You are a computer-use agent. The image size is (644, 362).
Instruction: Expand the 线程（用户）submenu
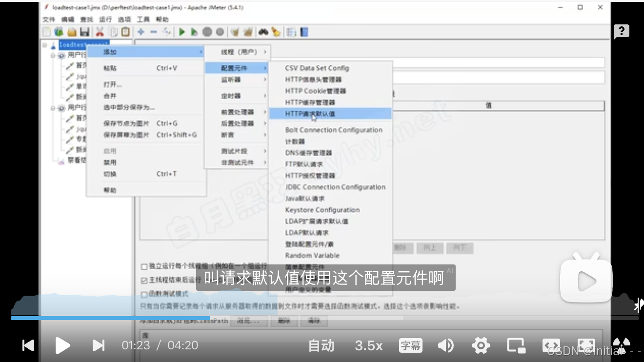[237, 52]
